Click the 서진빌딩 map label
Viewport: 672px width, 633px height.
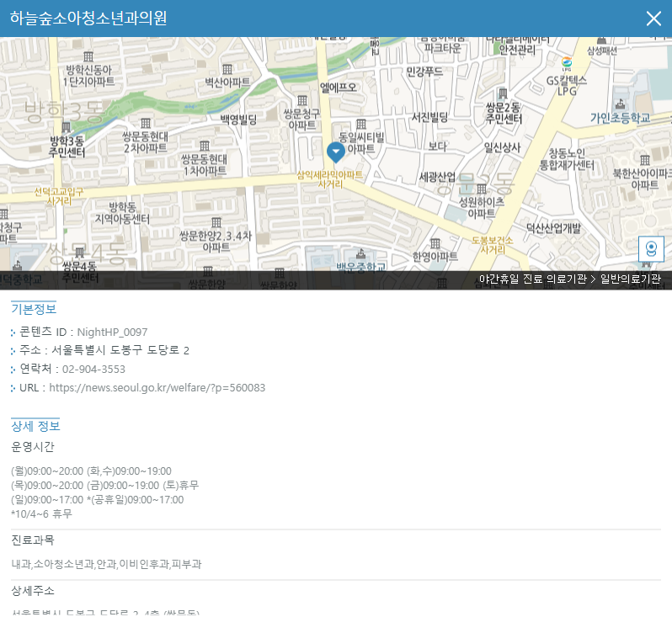pyautogui.click(x=429, y=116)
